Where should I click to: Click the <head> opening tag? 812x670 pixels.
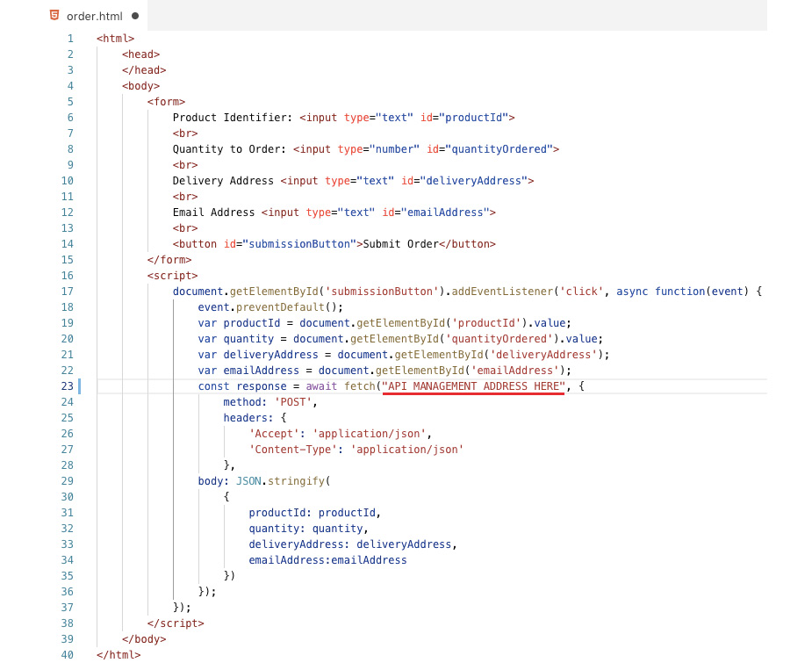pyautogui.click(x=140, y=54)
